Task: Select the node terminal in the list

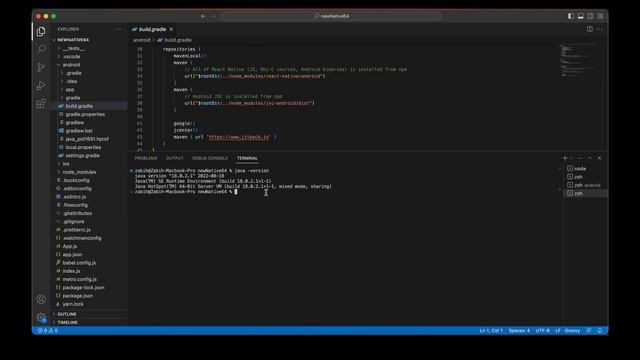Action: tap(586, 169)
